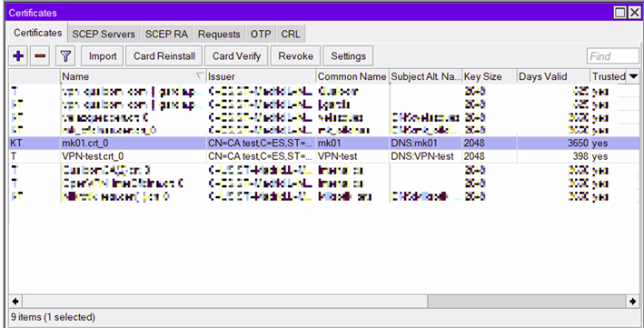Image resolution: width=644 pixels, height=328 pixels.
Task: Open the CRL tab
Action: coord(291,35)
